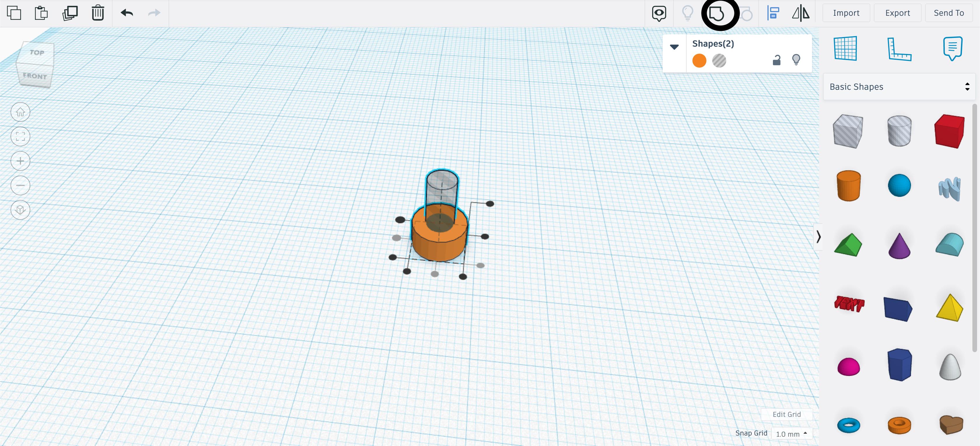Open the View designs eye icon
Screen dimensions: 980x446
(x=659, y=13)
